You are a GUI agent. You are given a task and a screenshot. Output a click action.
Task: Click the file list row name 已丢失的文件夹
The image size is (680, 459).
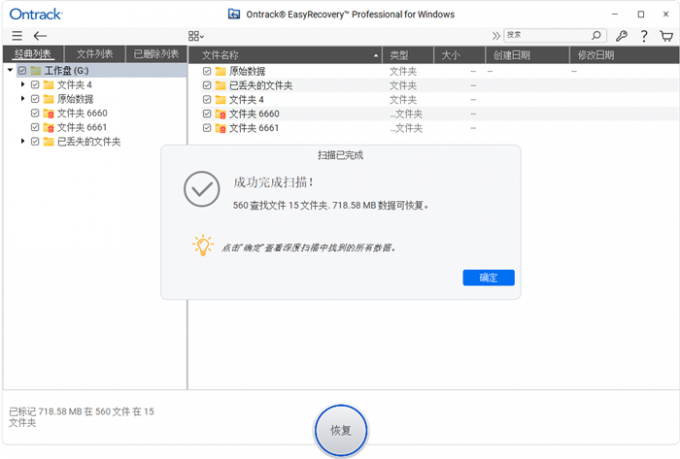(261, 85)
